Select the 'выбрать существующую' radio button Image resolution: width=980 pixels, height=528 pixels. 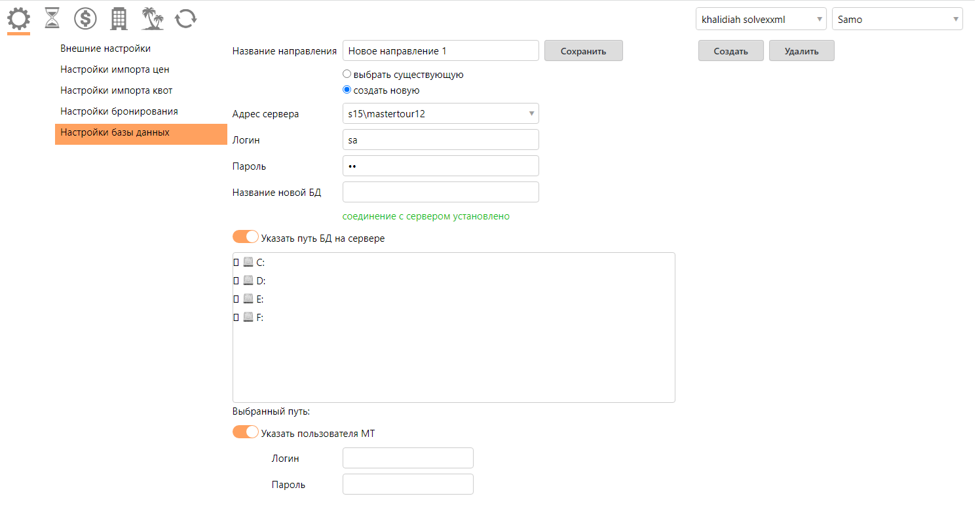coord(347,75)
